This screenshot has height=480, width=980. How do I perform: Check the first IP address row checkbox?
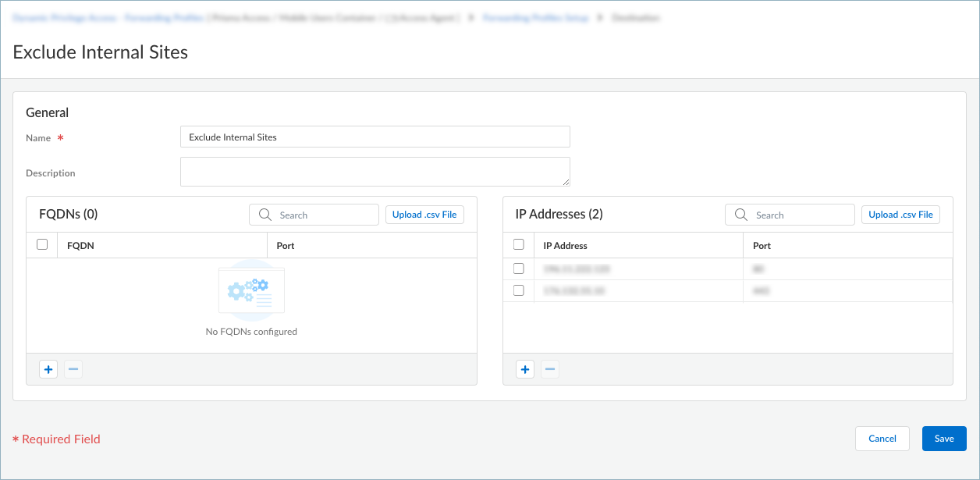tap(519, 268)
